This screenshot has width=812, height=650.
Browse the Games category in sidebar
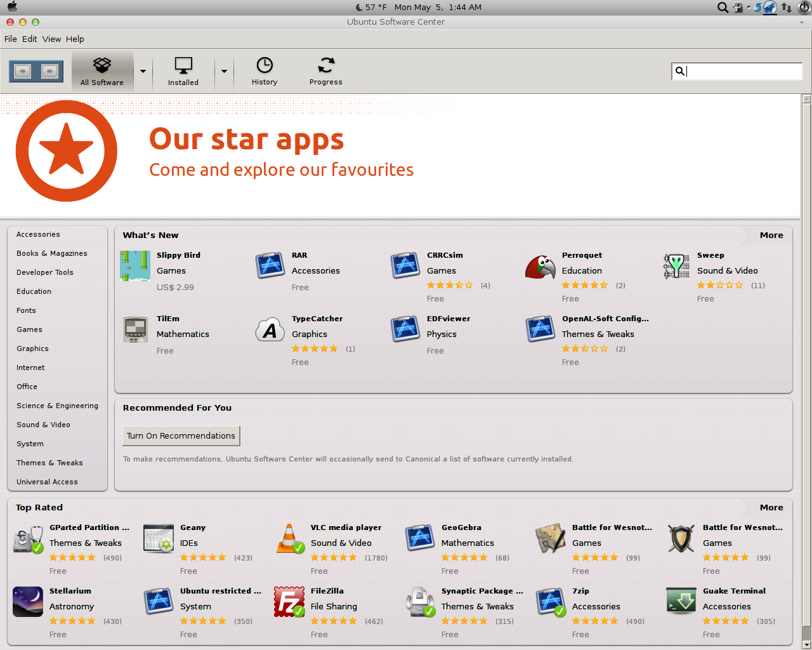29,329
